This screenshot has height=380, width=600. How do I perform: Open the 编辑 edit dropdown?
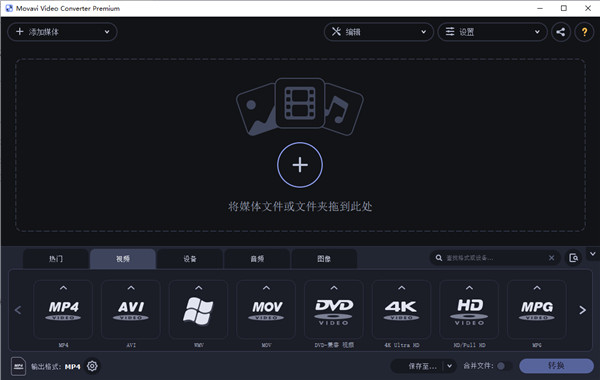pyautogui.click(x=379, y=32)
